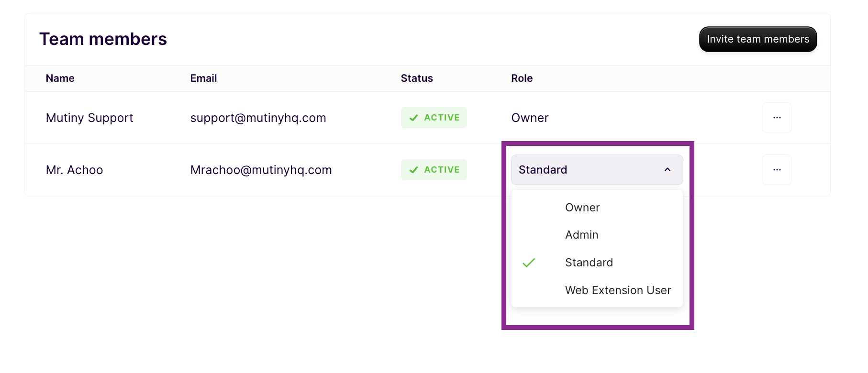Click the chevron arrow in the Standard dropdown
868x373 pixels.
coord(667,170)
